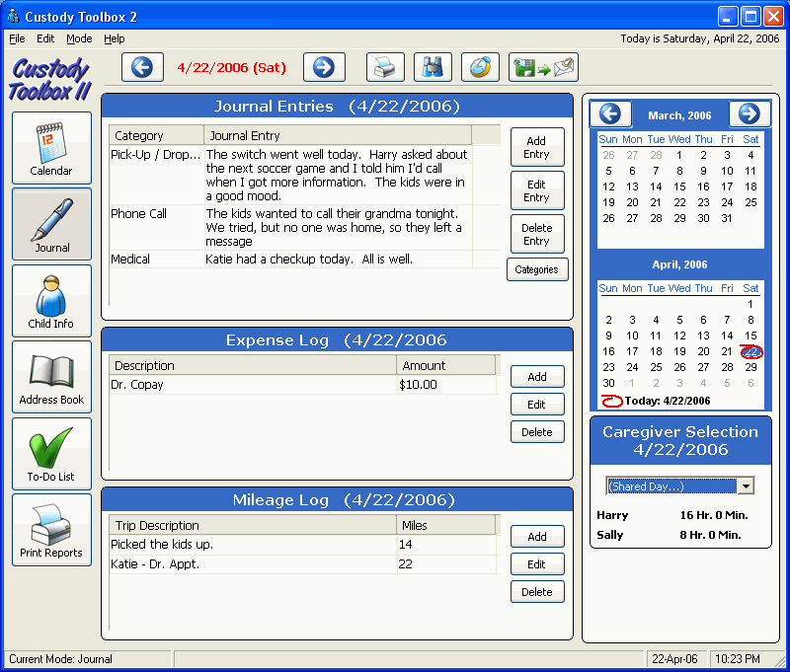Open journal Categories button
This screenshot has height=672, width=790.
coord(537,269)
